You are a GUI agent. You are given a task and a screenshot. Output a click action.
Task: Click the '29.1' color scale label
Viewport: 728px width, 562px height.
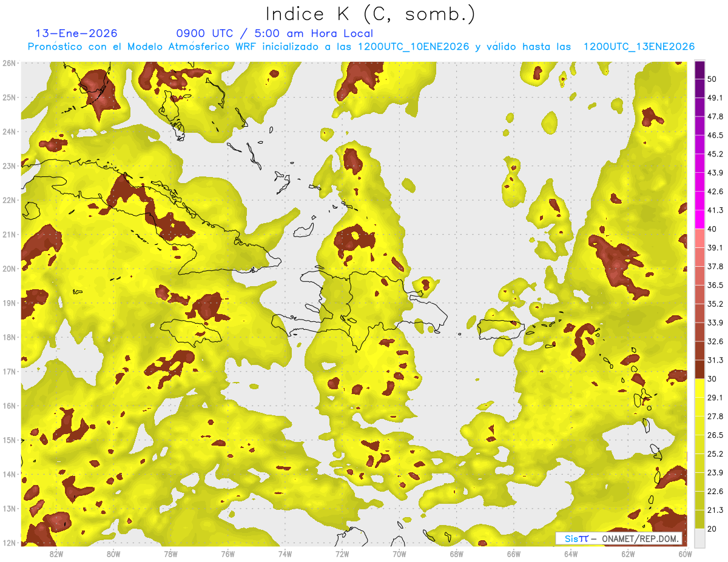[x=715, y=397]
